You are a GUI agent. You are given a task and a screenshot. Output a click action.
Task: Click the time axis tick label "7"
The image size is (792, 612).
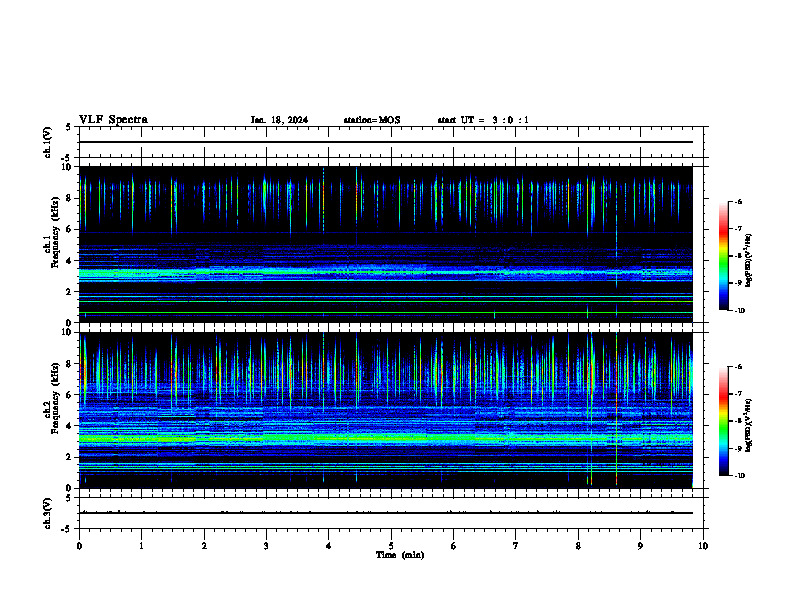click(516, 546)
